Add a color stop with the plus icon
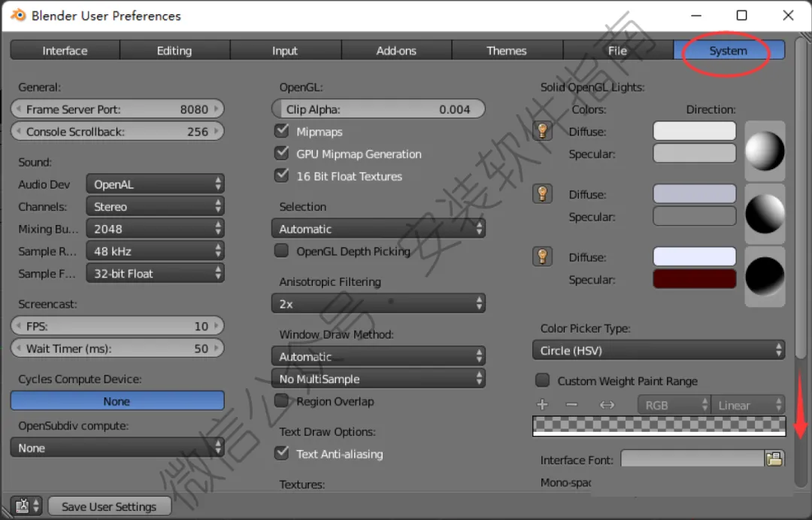 point(542,404)
